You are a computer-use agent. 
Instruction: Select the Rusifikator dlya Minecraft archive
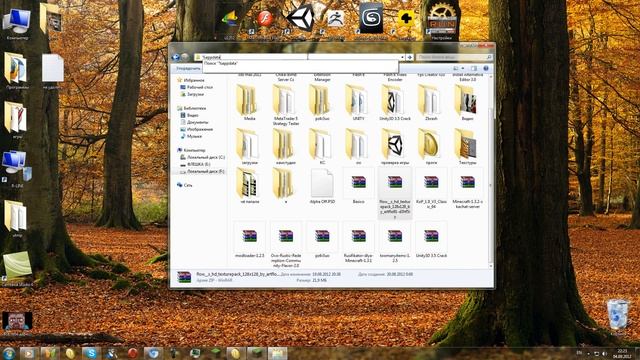[358, 242]
